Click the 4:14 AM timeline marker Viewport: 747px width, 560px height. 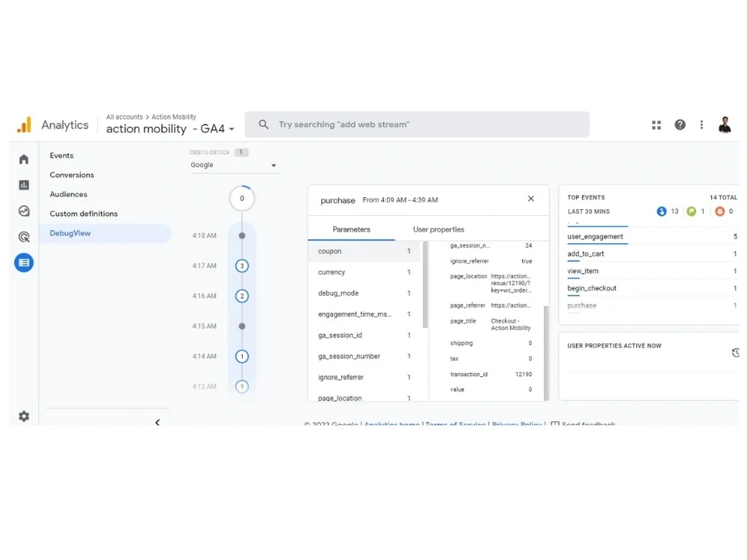point(242,356)
